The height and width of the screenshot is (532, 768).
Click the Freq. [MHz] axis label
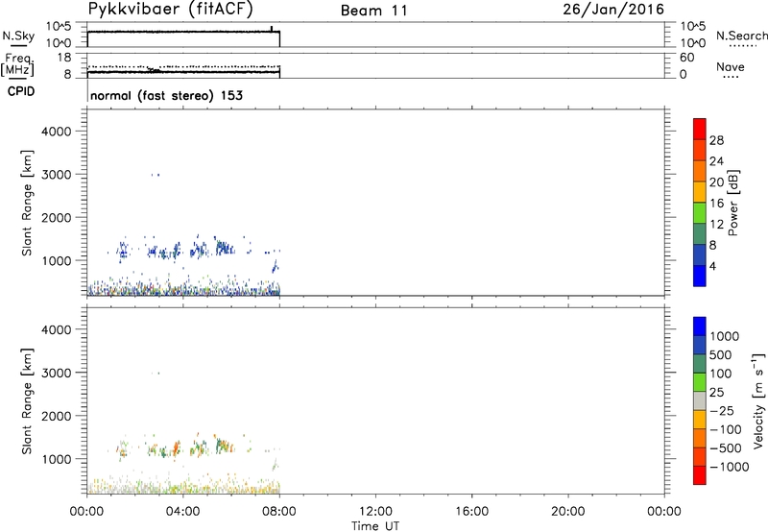[x=17, y=64]
